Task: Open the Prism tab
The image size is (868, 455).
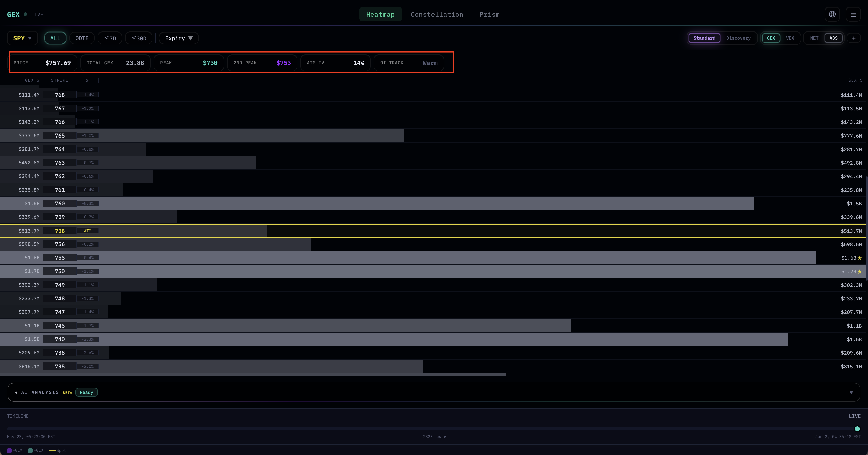Action: [x=489, y=14]
